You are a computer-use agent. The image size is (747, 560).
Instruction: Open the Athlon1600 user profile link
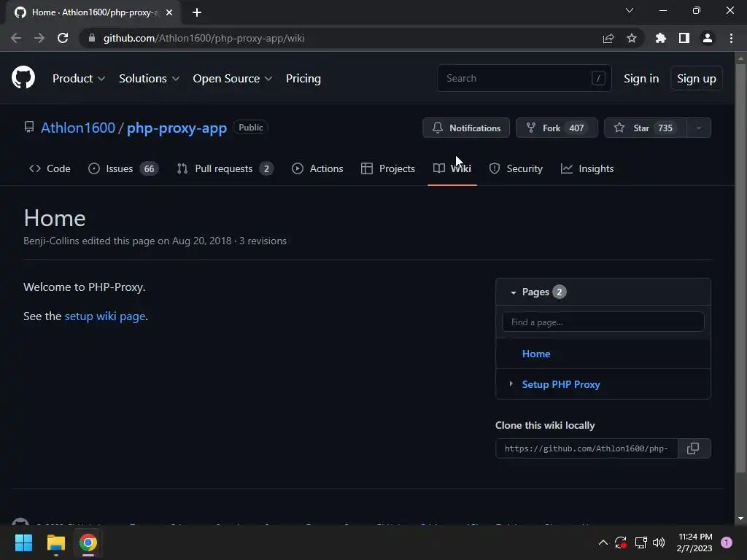[x=77, y=128]
